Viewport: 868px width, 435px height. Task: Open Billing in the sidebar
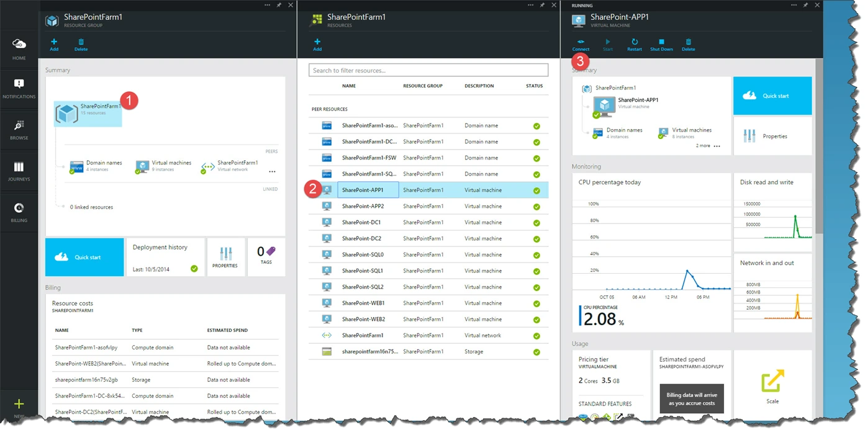pos(19,212)
